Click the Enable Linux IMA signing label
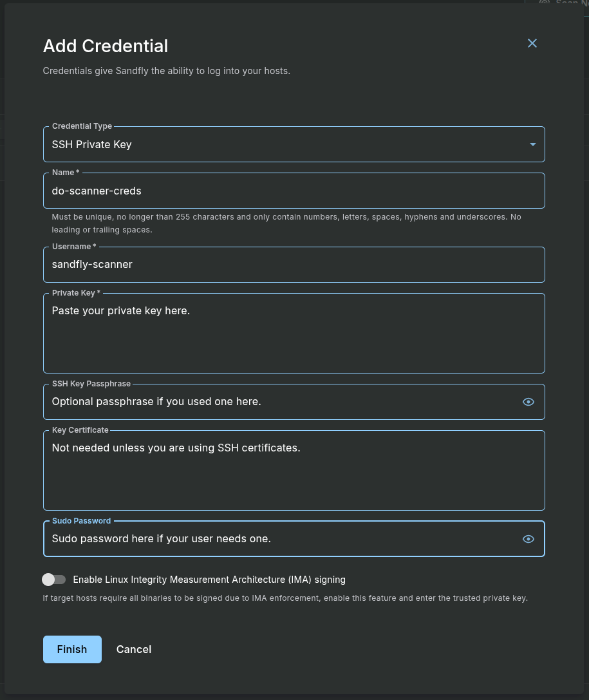Viewport: 589px width, 700px height. (x=209, y=580)
